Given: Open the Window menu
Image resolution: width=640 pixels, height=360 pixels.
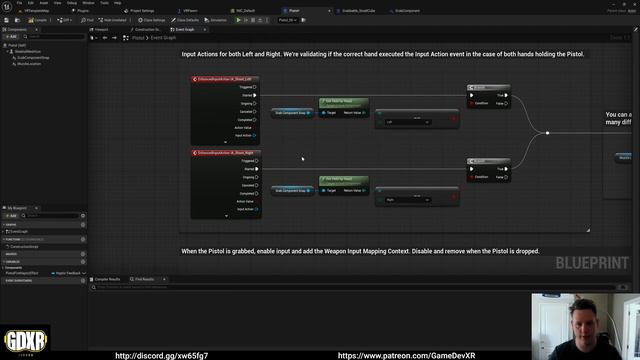Looking at the screenshot, I should click(x=88, y=3).
